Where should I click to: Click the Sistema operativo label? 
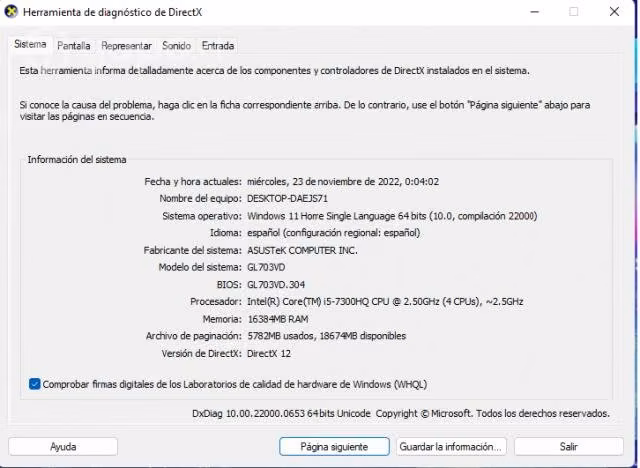pos(202,216)
